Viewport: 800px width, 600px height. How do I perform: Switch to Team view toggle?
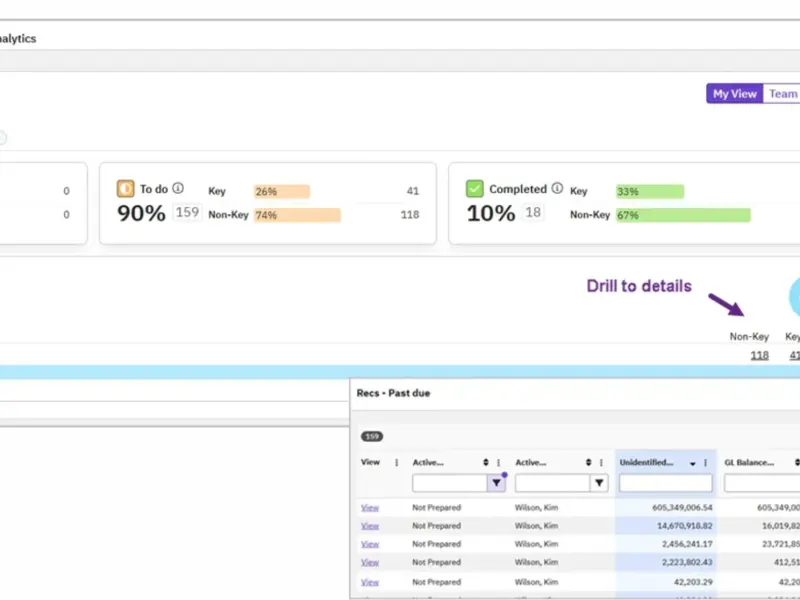782,94
